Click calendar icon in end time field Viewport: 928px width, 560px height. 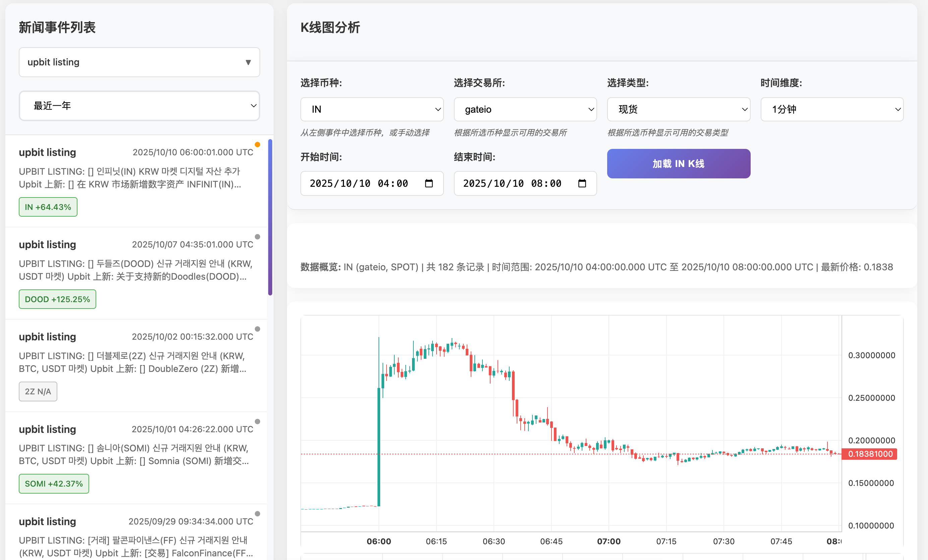[582, 183]
